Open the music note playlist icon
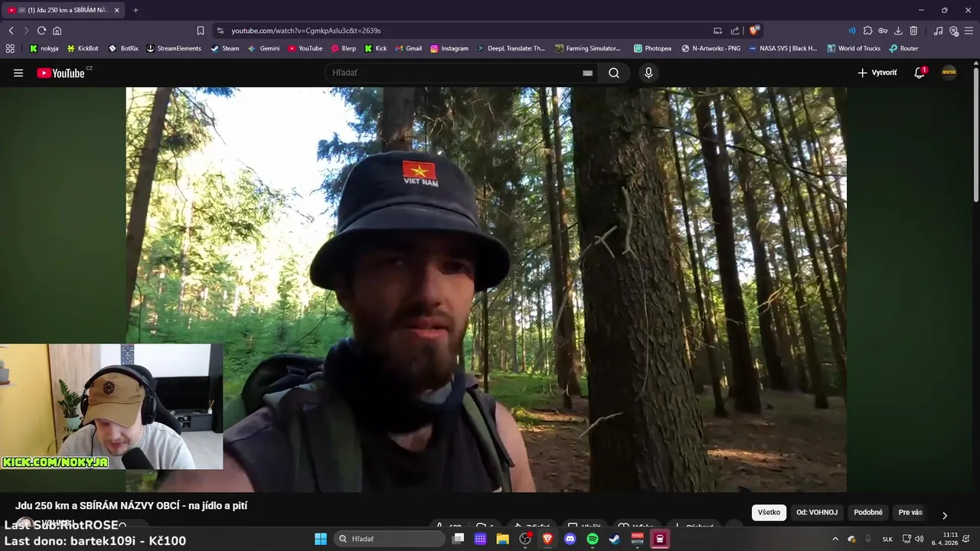This screenshot has width=980, height=551. point(938,31)
